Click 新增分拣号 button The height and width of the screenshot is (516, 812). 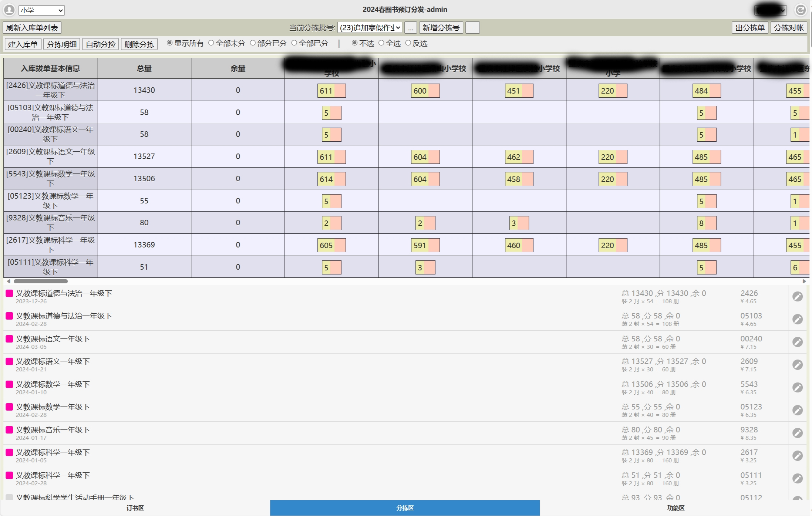(441, 28)
